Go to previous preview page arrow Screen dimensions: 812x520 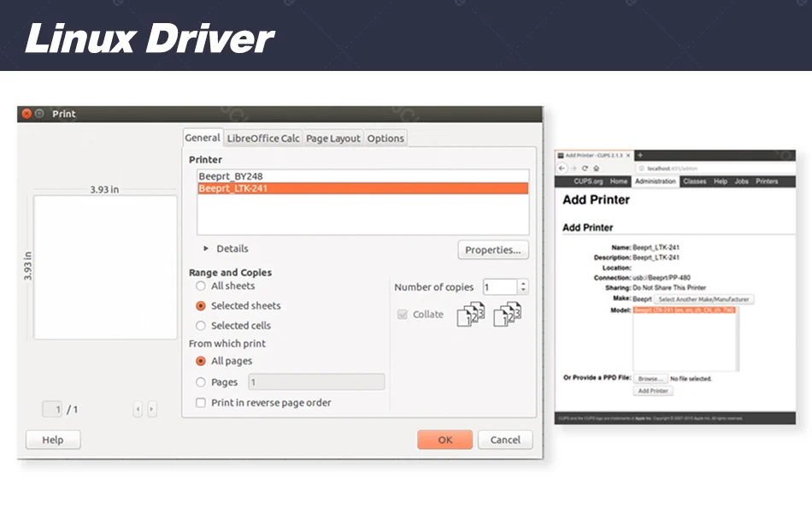pyautogui.click(x=138, y=409)
